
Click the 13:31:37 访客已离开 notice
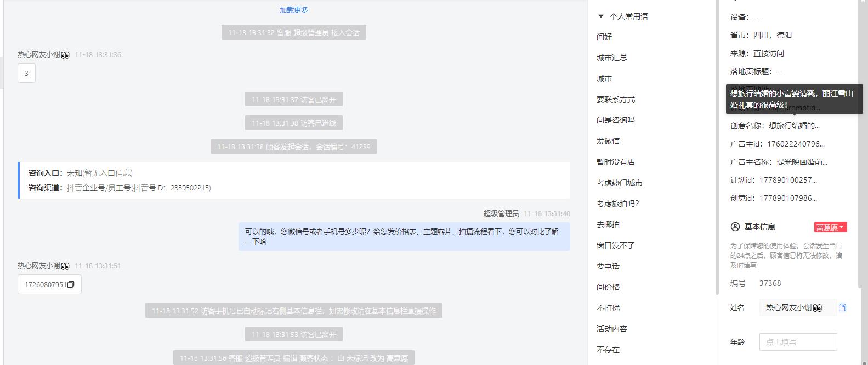[294, 99]
